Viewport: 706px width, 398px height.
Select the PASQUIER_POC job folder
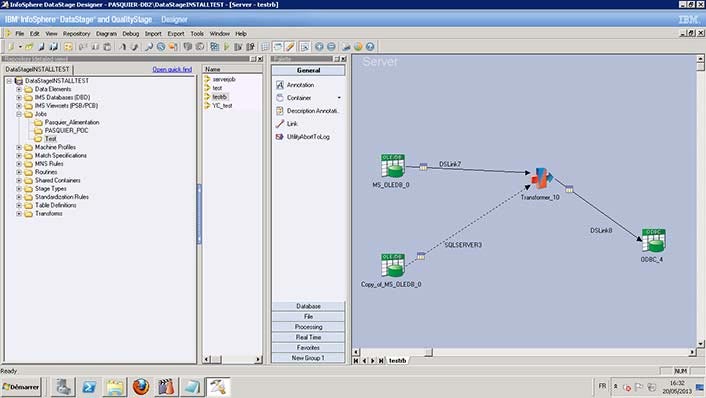click(x=66, y=131)
